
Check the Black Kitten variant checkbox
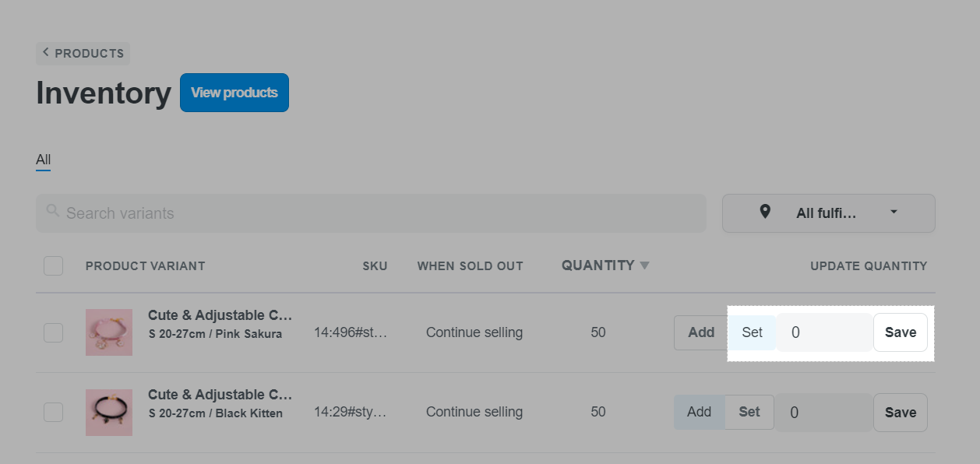click(53, 413)
